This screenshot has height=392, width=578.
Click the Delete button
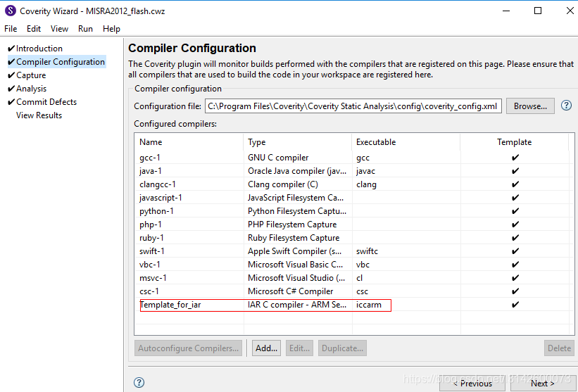[559, 348]
